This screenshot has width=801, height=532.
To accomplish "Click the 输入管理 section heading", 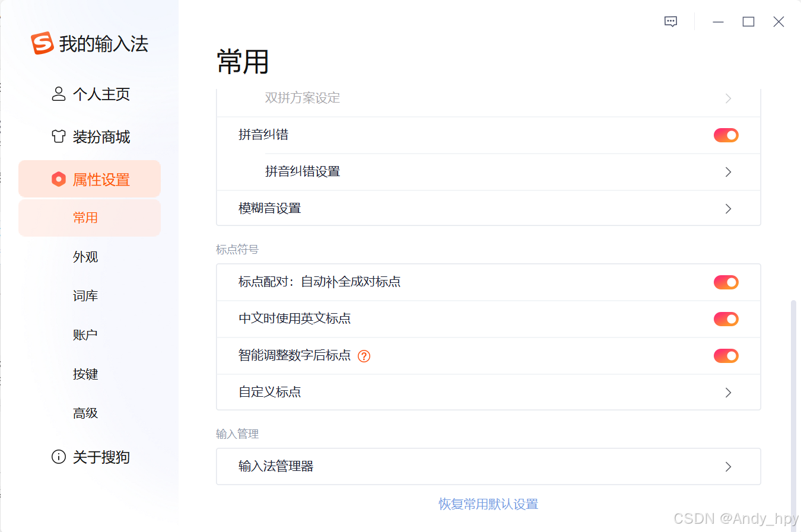I will coord(237,434).
